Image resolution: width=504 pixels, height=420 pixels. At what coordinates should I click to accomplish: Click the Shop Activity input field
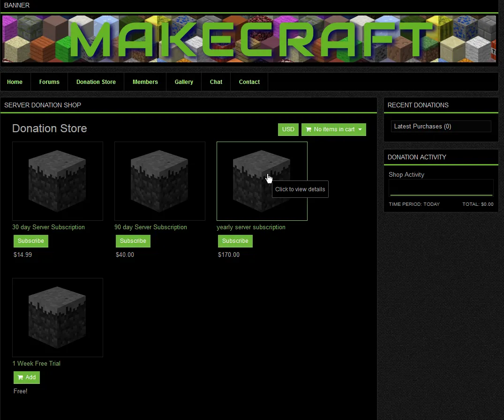[x=441, y=187]
